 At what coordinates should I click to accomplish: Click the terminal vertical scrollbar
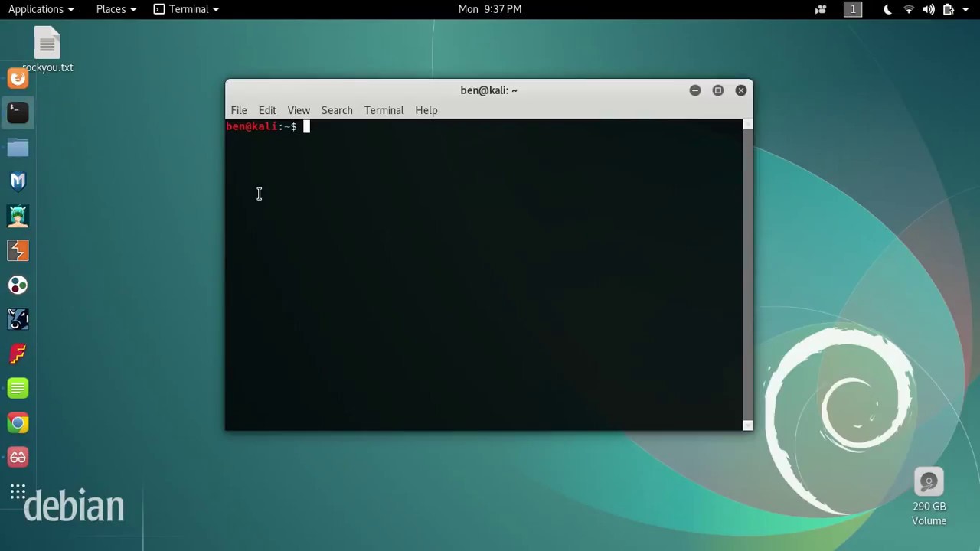[x=748, y=275]
